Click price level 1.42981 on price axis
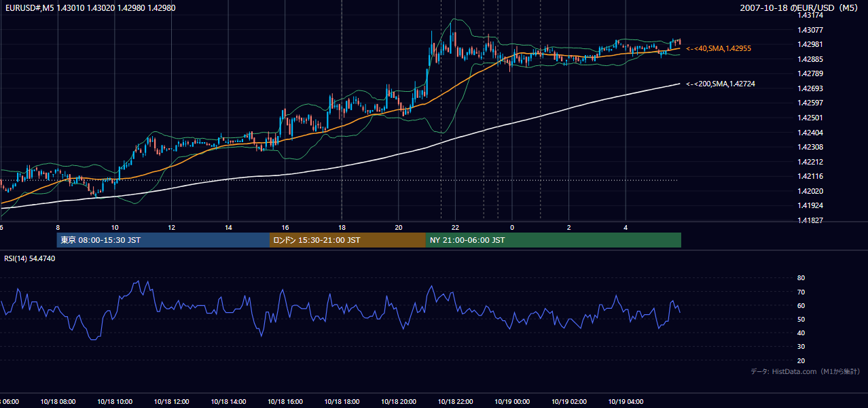 tap(810, 44)
